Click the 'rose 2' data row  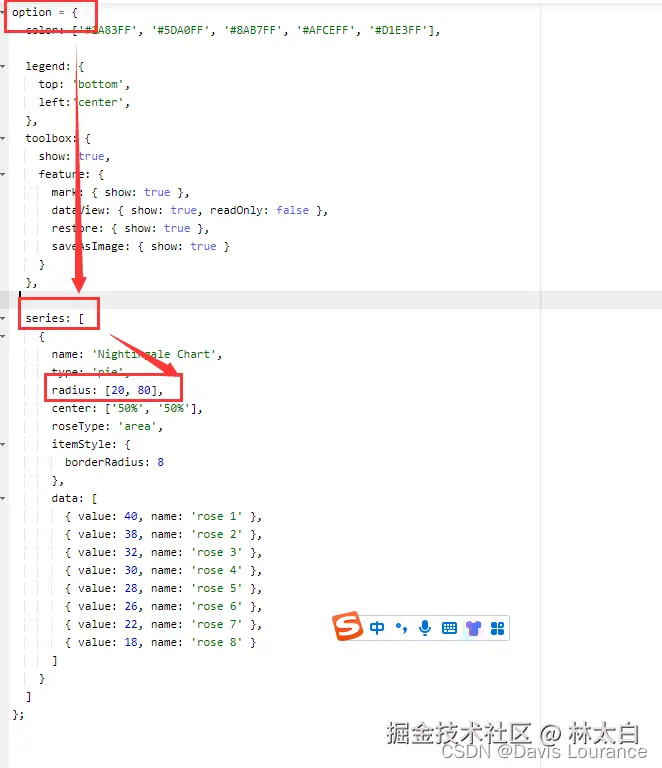(x=164, y=534)
